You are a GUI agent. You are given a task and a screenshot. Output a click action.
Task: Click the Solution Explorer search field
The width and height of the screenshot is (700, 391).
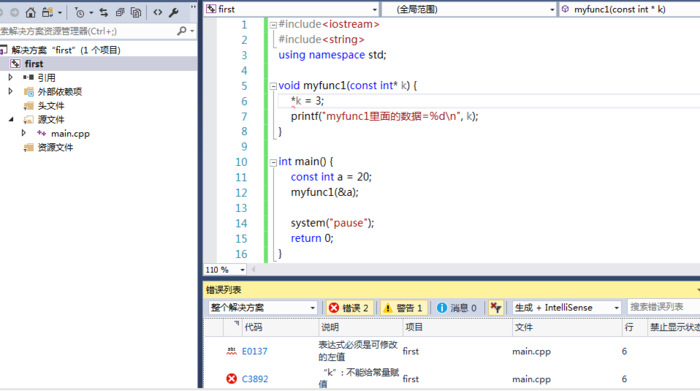[x=87, y=31]
